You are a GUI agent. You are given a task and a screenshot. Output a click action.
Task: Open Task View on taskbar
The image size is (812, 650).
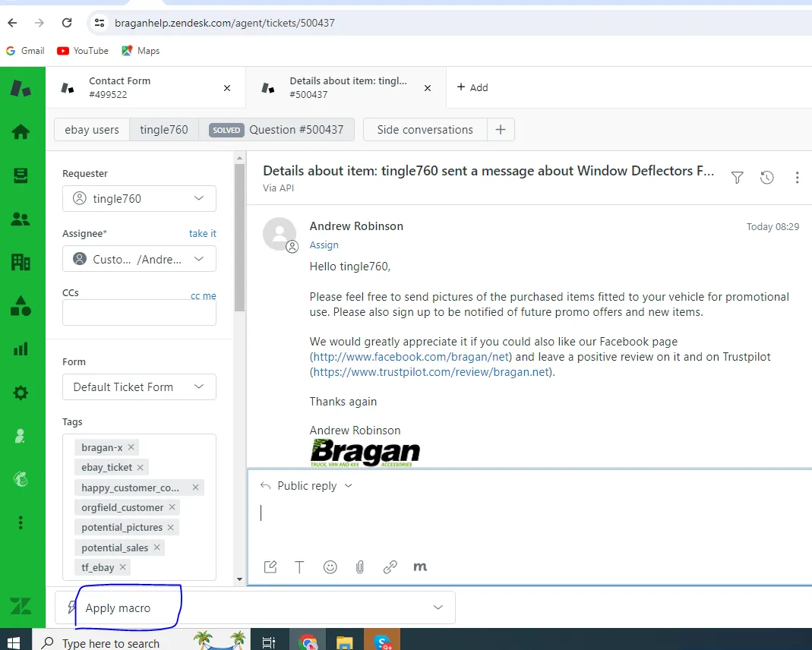point(269,642)
